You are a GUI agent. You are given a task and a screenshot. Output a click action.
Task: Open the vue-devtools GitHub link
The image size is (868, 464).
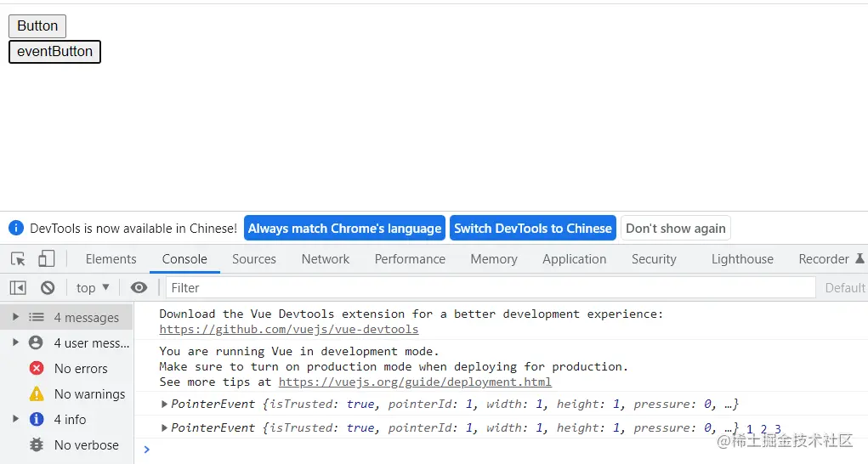click(x=289, y=329)
